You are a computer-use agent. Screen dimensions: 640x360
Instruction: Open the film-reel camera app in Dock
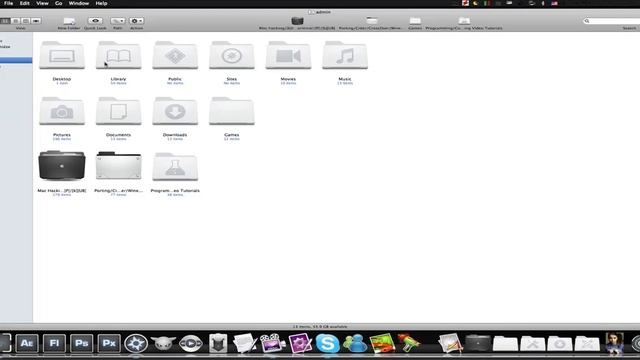tap(273, 343)
